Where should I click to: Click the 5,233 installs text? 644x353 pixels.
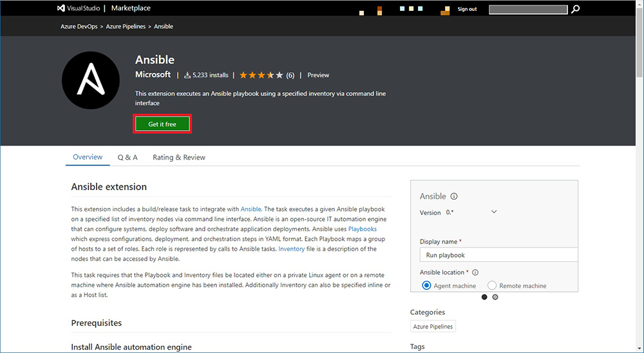(x=211, y=75)
